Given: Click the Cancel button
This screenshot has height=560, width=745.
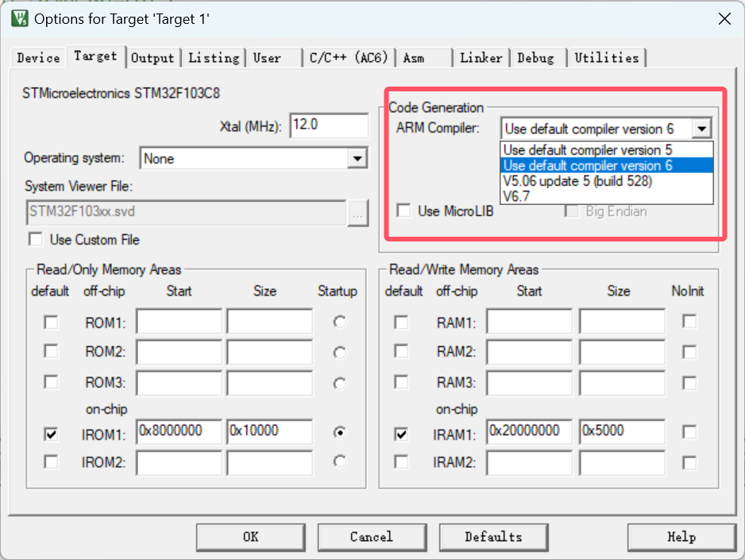Looking at the screenshot, I should click(x=372, y=537).
